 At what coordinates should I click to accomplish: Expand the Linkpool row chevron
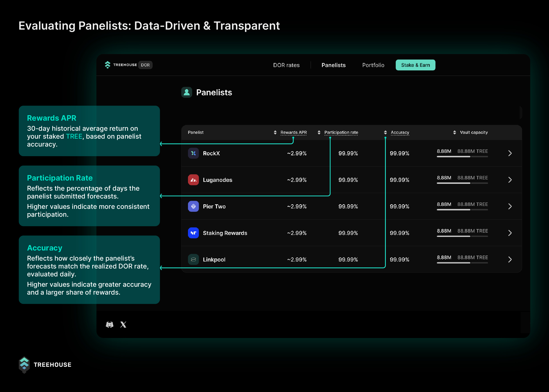coord(510,260)
